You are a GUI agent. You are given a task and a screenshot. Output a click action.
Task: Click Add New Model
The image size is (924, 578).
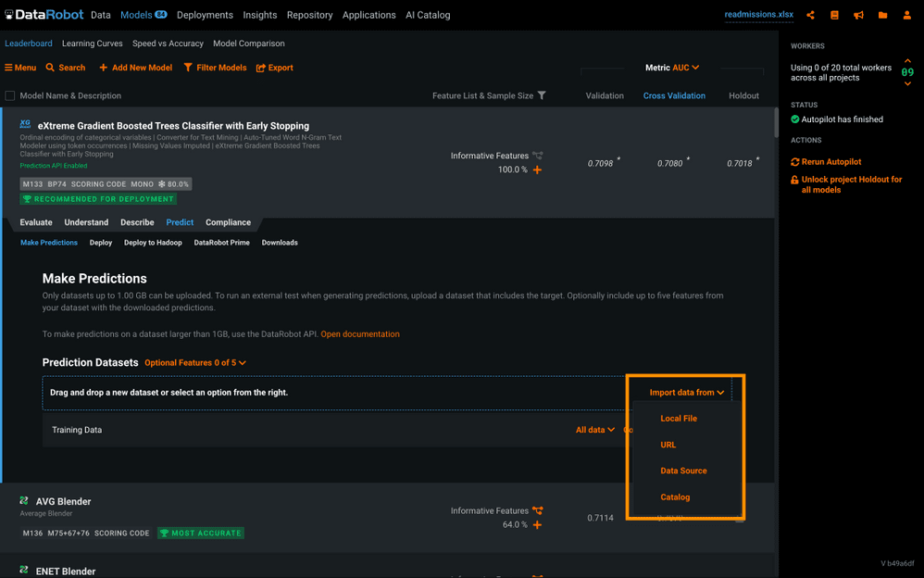[x=135, y=68]
